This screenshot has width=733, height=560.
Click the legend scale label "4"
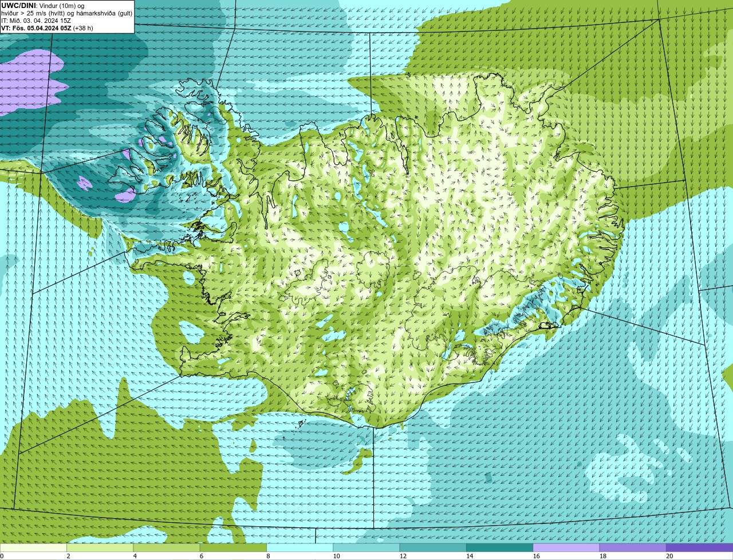pyautogui.click(x=135, y=556)
